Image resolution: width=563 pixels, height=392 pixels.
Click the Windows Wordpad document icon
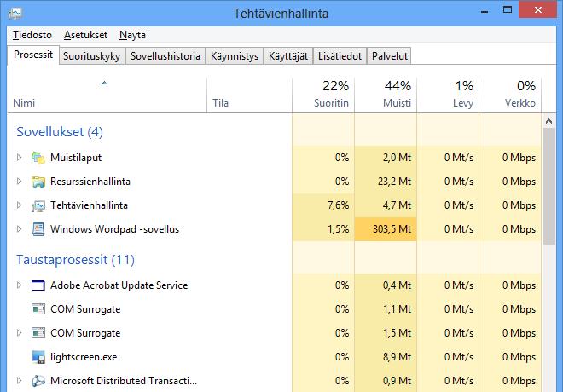[x=38, y=229]
